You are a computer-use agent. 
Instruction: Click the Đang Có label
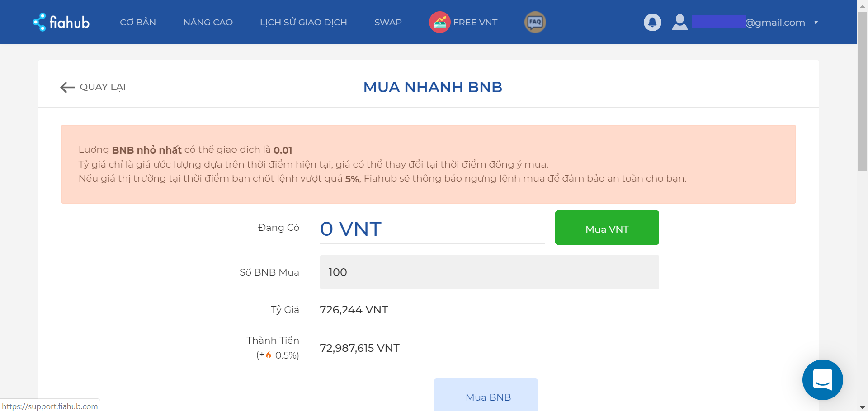coord(278,228)
